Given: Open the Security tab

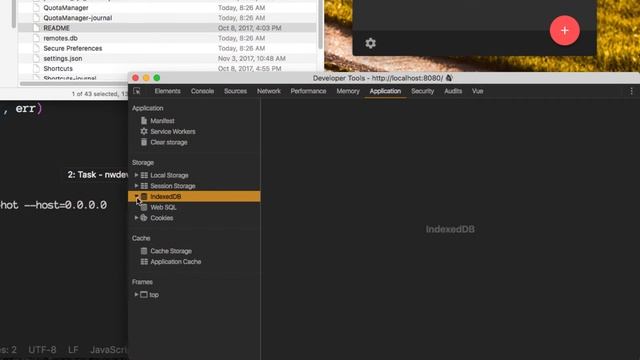Looking at the screenshot, I should [x=422, y=91].
